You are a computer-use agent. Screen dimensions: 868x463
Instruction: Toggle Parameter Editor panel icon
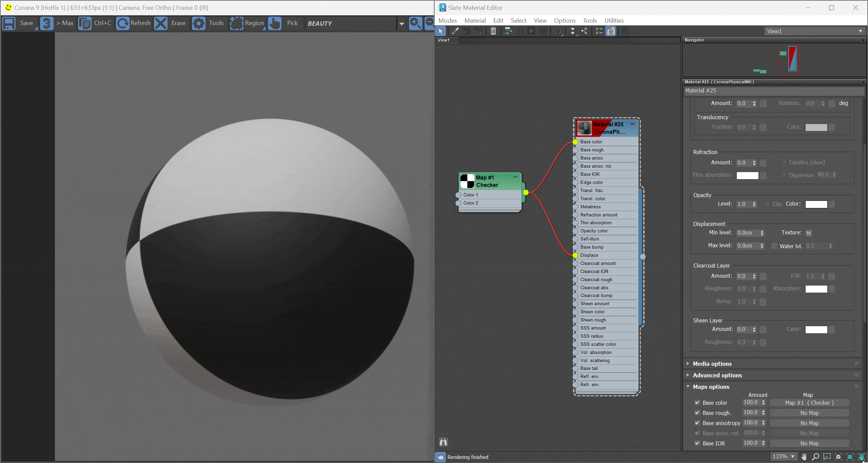click(611, 31)
